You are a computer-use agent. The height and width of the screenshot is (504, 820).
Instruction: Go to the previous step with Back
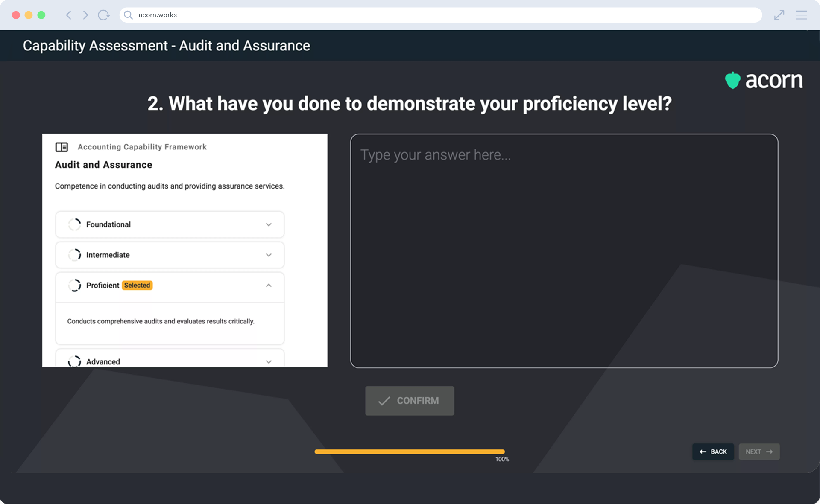click(713, 452)
